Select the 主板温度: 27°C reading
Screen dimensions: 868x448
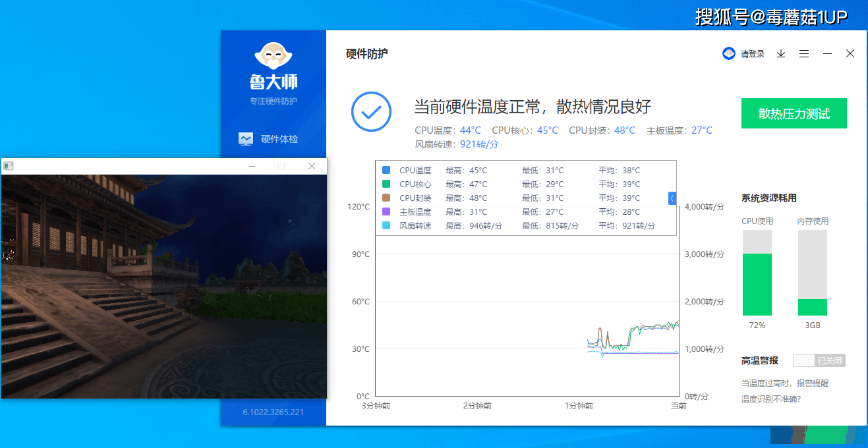tap(680, 130)
